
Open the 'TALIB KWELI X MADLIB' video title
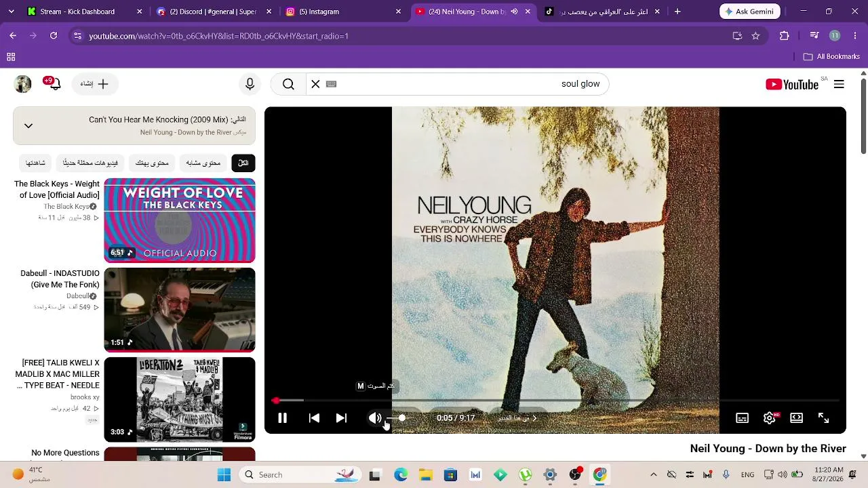click(x=58, y=374)
